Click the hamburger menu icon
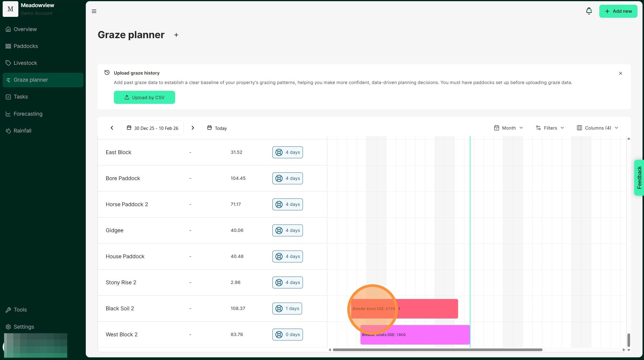This screenshot has height=360, width=644. (94, 11)
